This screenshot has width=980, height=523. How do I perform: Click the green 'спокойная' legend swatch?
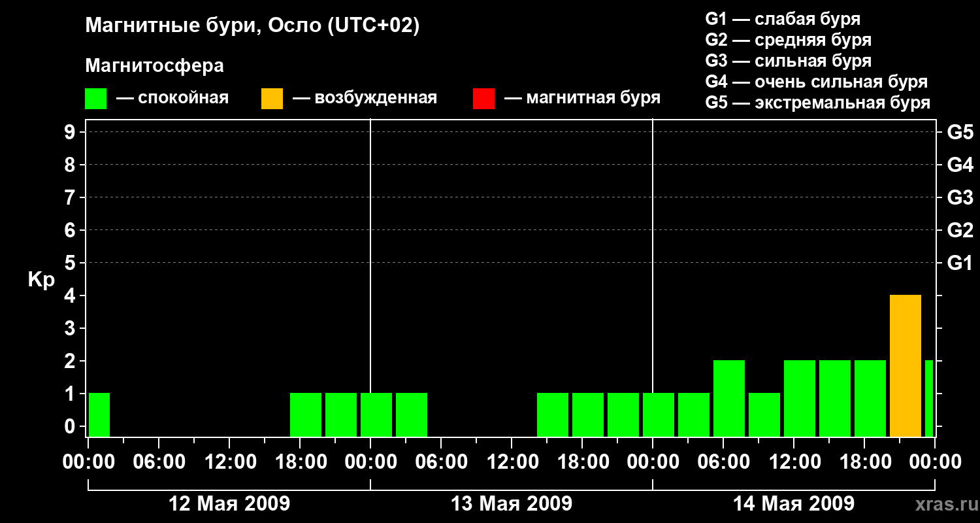pos(95,99)
